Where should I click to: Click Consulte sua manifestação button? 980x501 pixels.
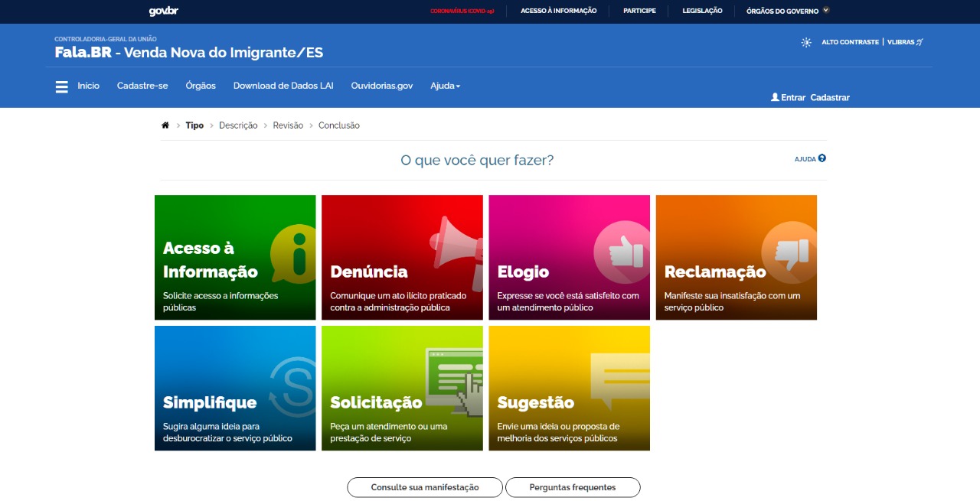425,487
